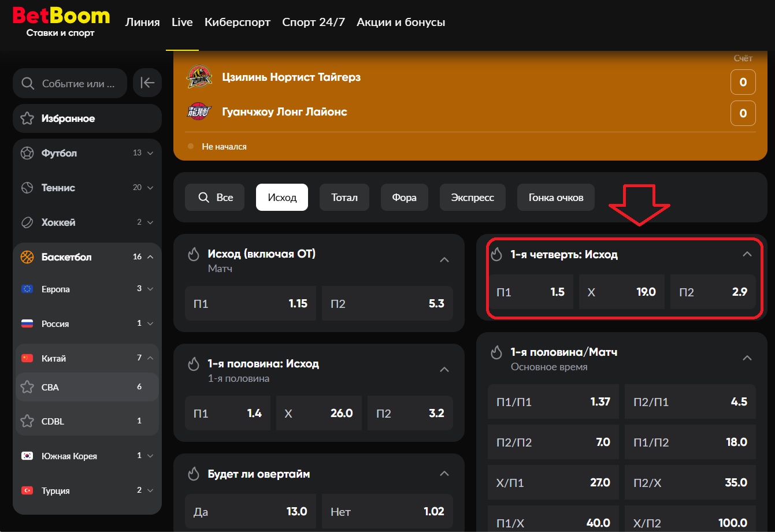Click the star icon next to Избранное
The image size is (775, 532).
click(27, 118)
